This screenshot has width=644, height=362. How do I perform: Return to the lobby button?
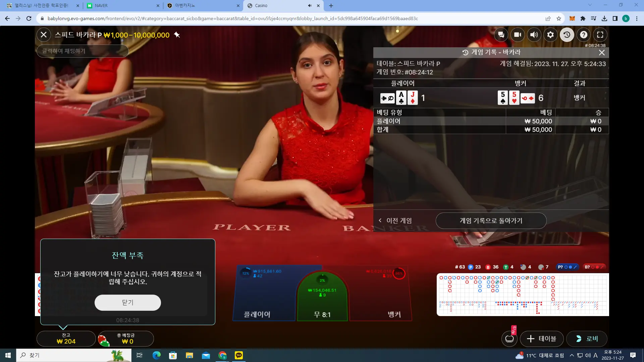click(x=587, y=339)
